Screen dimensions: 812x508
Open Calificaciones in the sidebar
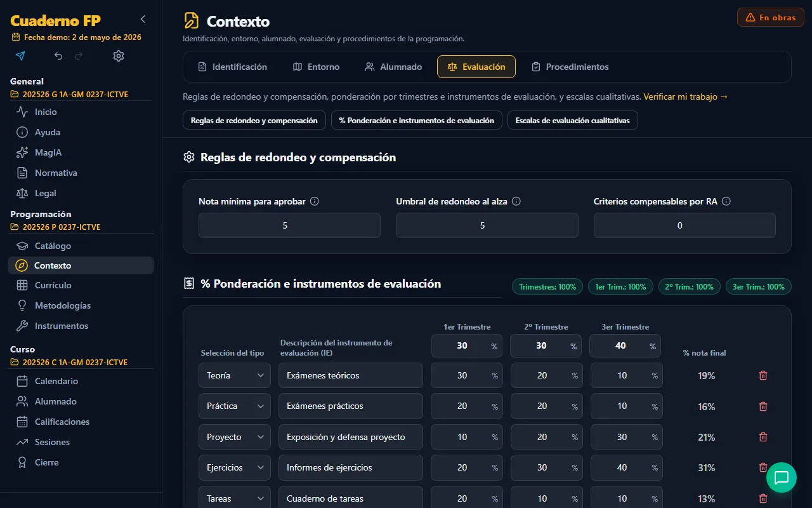pos(62,422)
